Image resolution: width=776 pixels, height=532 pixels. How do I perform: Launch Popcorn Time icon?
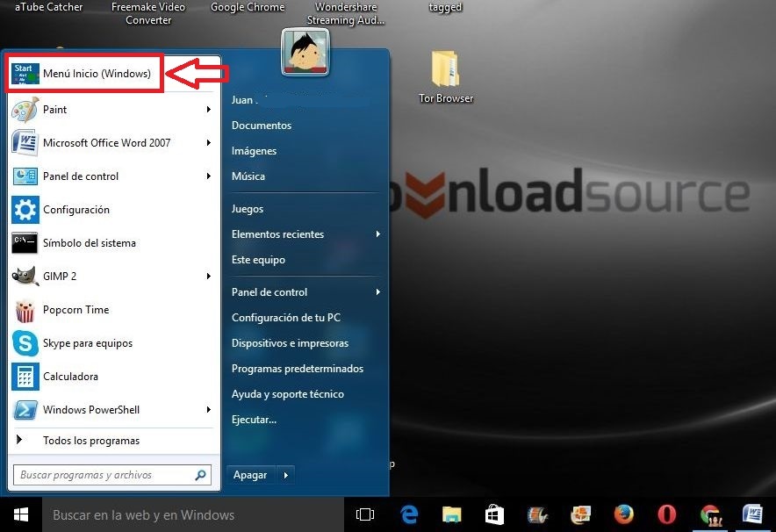(x=25, y=310)
